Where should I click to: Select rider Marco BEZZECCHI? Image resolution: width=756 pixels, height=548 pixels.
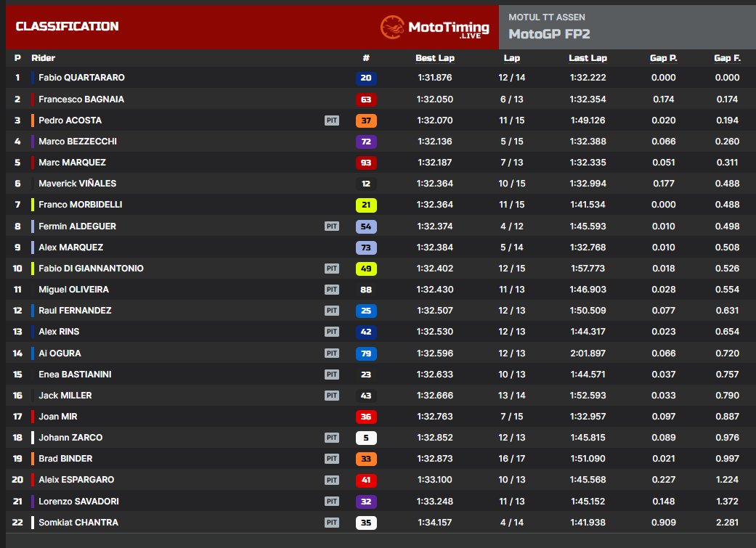pyautogui.click(x=78, y=142)
